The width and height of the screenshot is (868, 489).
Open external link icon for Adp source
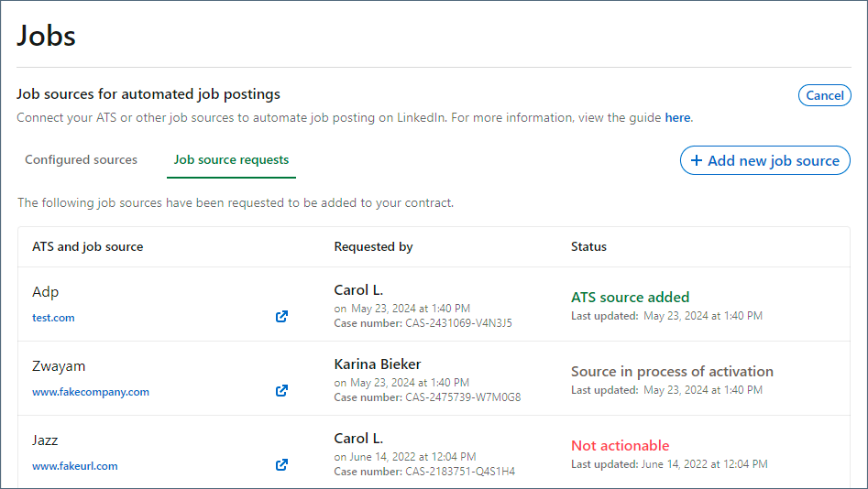tap(281, 317)
